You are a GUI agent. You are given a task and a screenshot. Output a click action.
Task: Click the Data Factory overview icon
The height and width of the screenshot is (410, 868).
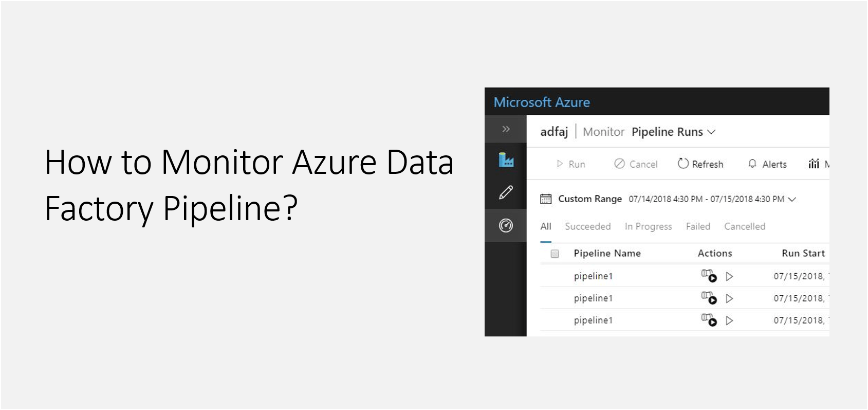coord(506,161)
